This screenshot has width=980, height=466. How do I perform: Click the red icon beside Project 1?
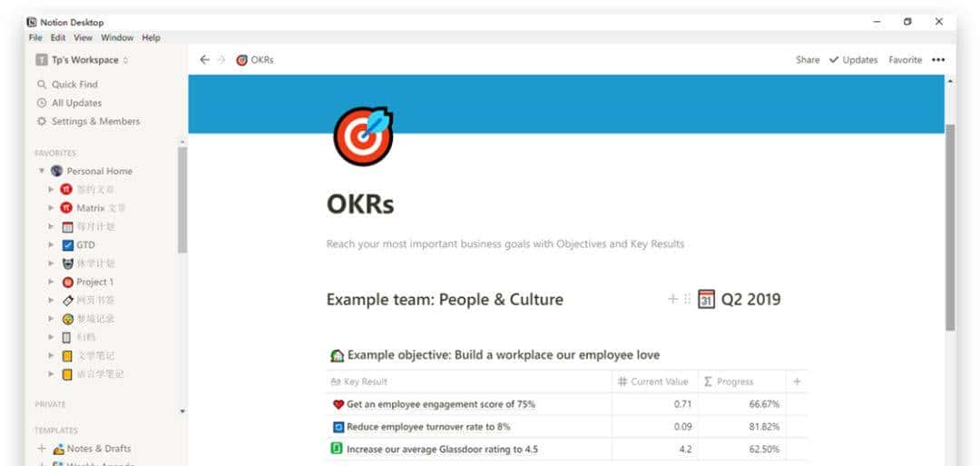point(67,283)
